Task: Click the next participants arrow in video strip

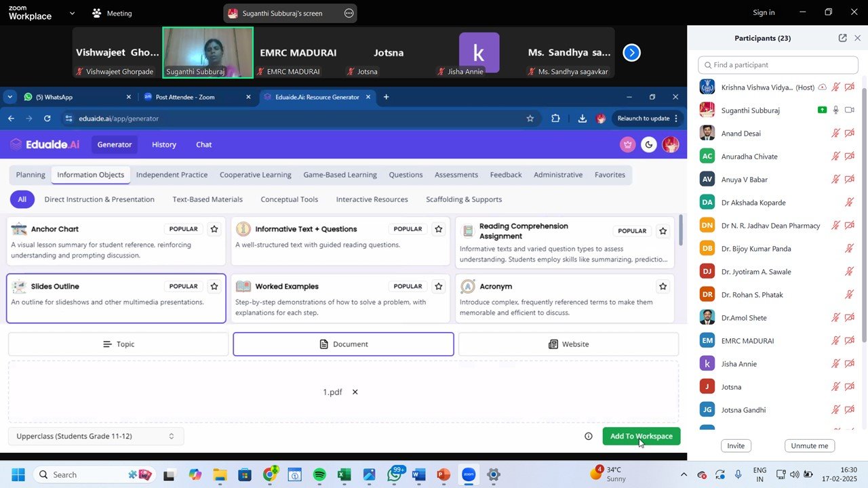Action: click(x=631, y=53)
